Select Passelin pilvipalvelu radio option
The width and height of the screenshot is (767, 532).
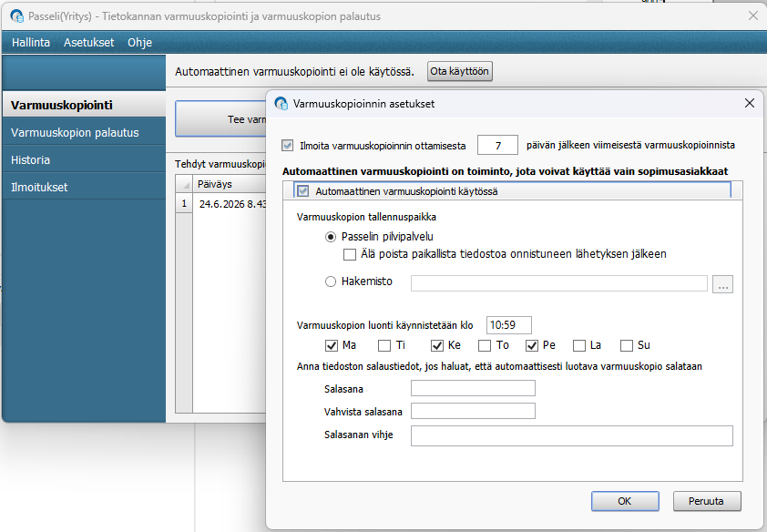coord(331,237)
